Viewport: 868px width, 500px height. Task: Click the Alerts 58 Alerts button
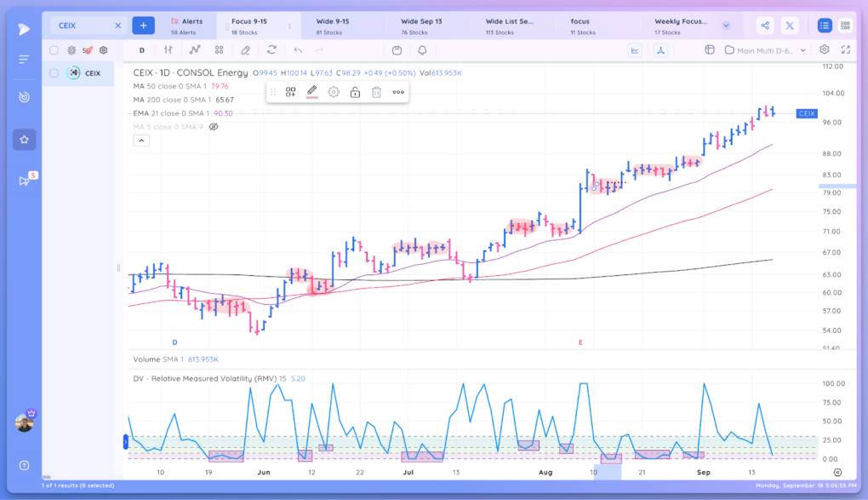(x=188, y=25)
